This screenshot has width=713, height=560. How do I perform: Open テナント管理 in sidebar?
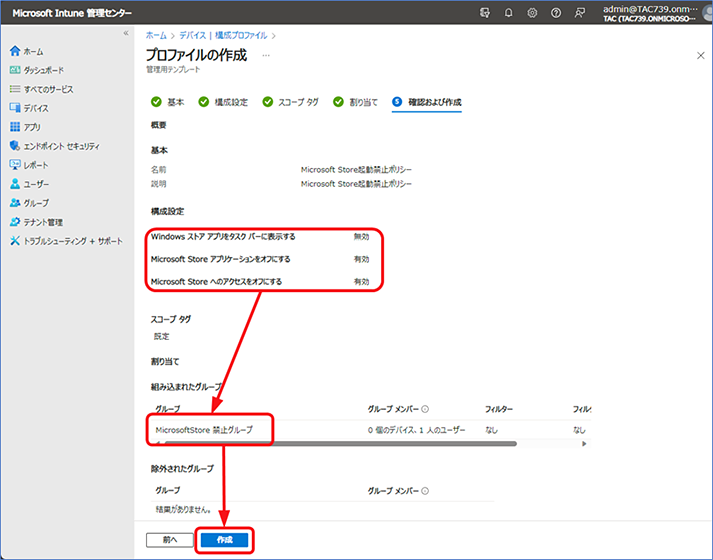(x=36, y=222)
